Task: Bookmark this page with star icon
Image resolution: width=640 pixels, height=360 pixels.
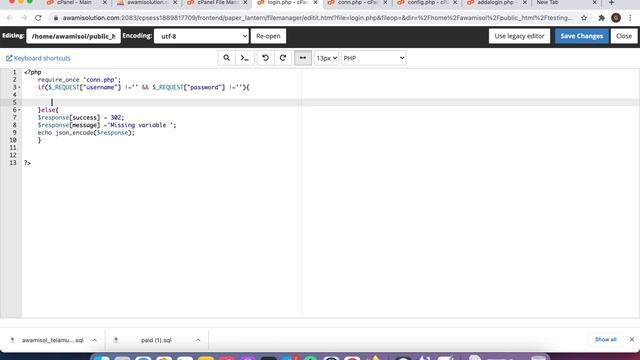Action: [x=584, y=18]
